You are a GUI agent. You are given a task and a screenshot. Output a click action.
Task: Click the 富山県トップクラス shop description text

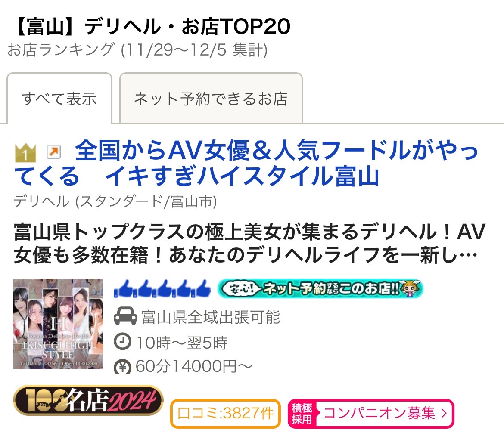point(249,243)
